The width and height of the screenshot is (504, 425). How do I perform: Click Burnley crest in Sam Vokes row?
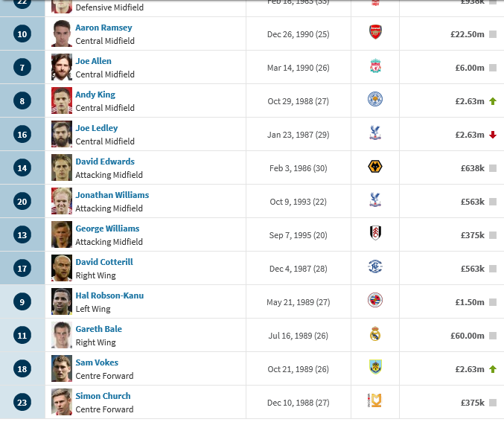point(375,367)
